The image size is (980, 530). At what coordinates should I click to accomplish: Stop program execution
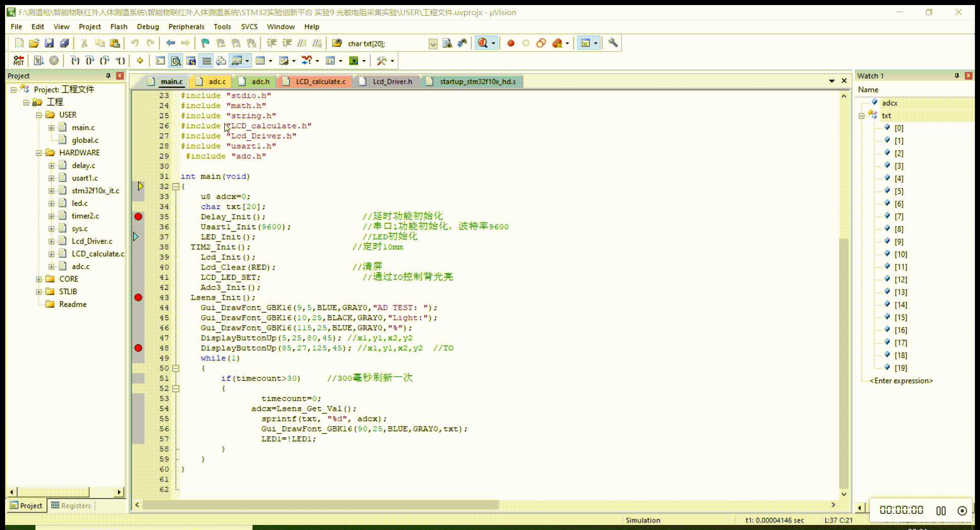click(x=54, y=61)
